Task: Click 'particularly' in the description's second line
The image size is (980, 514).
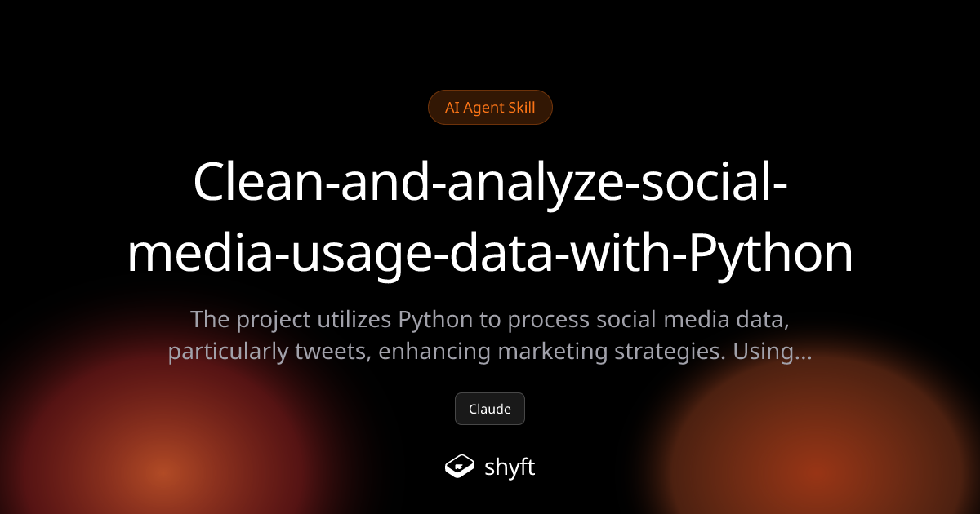Action: pos(228,352)
